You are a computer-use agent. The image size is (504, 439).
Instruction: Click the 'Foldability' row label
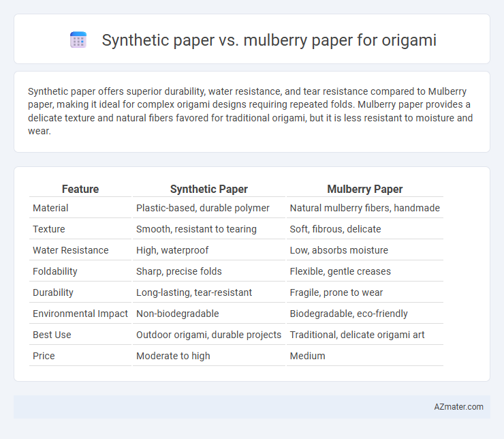[55, 271]
